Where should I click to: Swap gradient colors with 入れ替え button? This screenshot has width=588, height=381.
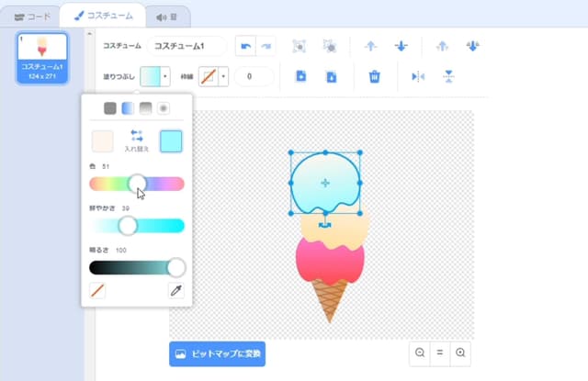click(x=137, y=140)
